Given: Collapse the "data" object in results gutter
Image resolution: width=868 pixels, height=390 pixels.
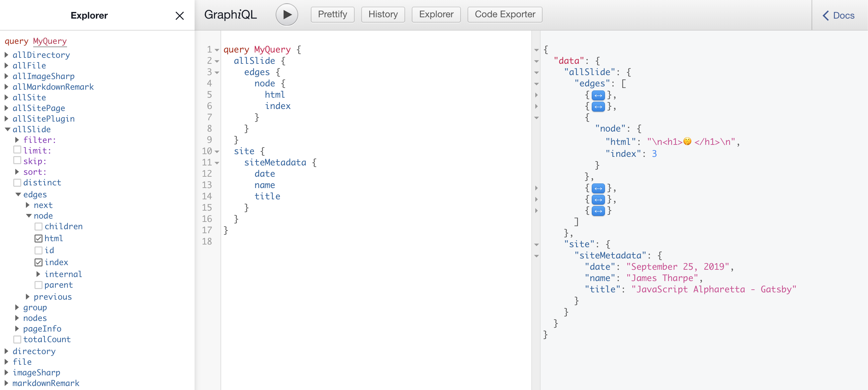Looking at the screenshot, I should click(x=536, y=61).
